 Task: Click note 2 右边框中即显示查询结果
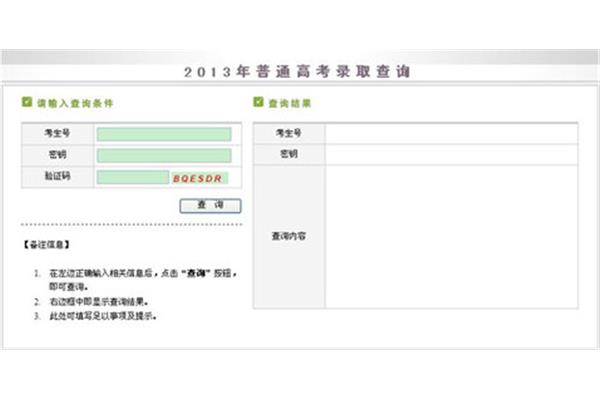click(99, 302)
